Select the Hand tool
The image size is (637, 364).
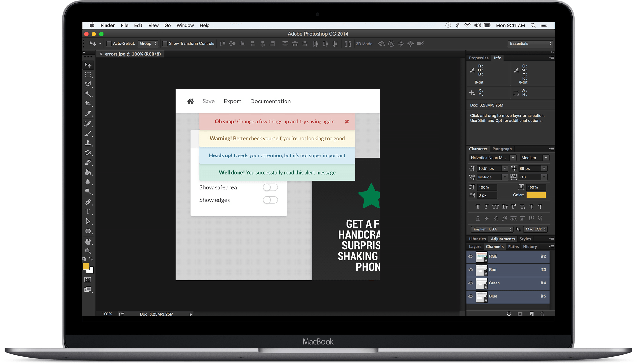tap(88, 241)
